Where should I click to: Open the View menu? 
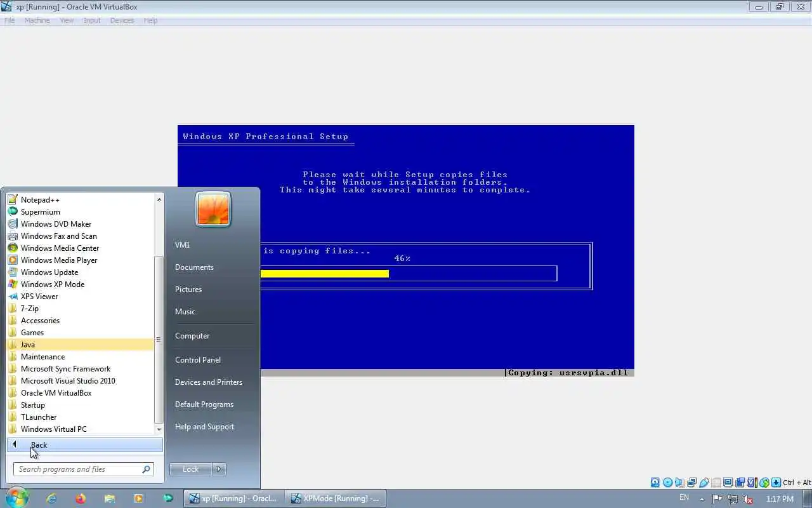[x=67, y=20]
